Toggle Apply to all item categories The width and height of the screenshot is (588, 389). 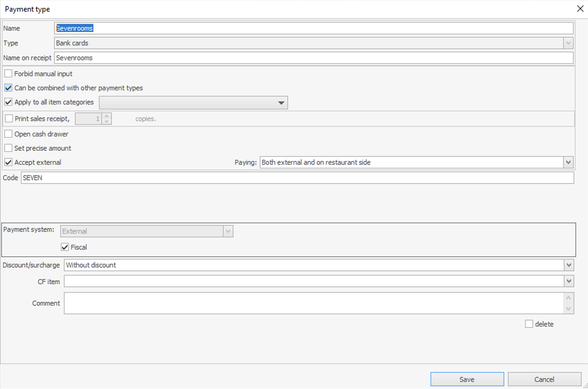tap(8, 102)
